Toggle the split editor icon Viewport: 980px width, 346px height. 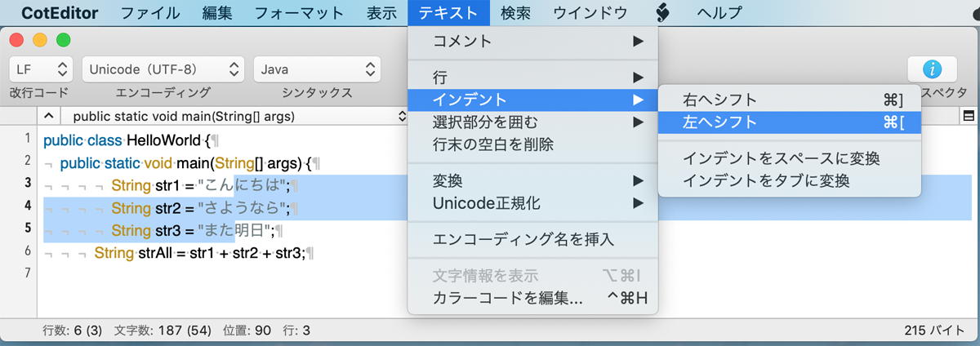pos(969,116)
